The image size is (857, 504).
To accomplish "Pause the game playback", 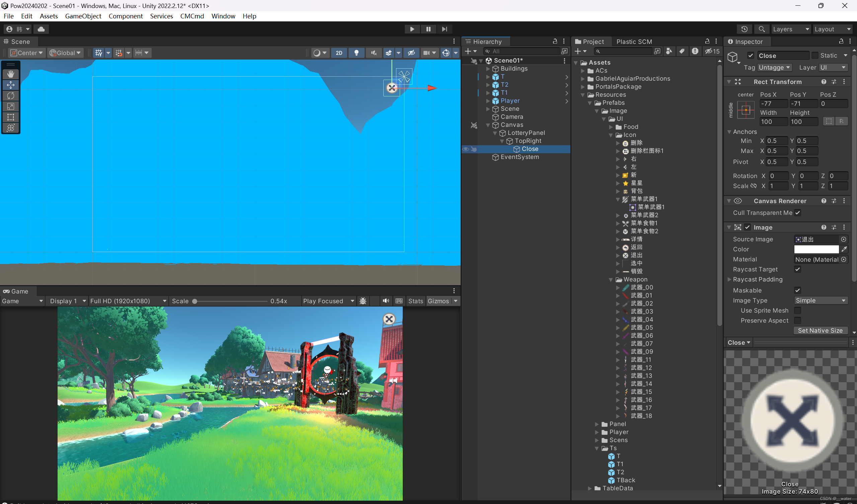I will 428,29.
